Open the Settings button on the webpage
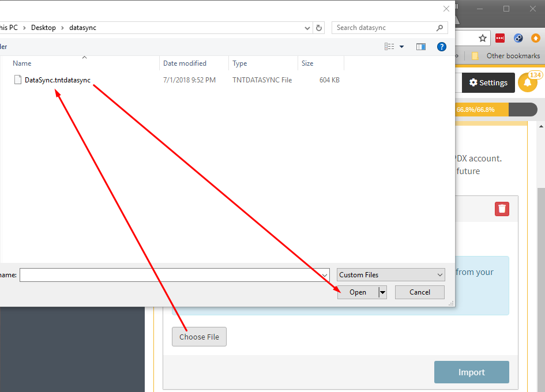 coord(488,82)
